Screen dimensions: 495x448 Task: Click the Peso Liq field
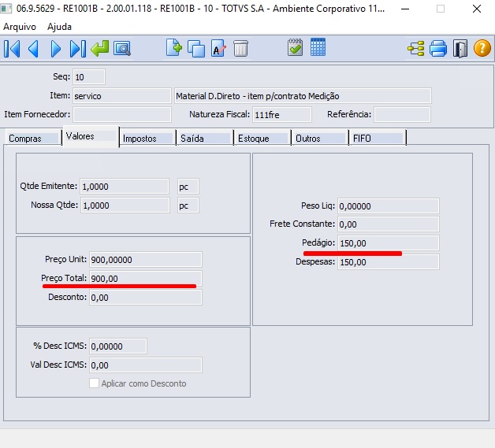tap(389, 205)
